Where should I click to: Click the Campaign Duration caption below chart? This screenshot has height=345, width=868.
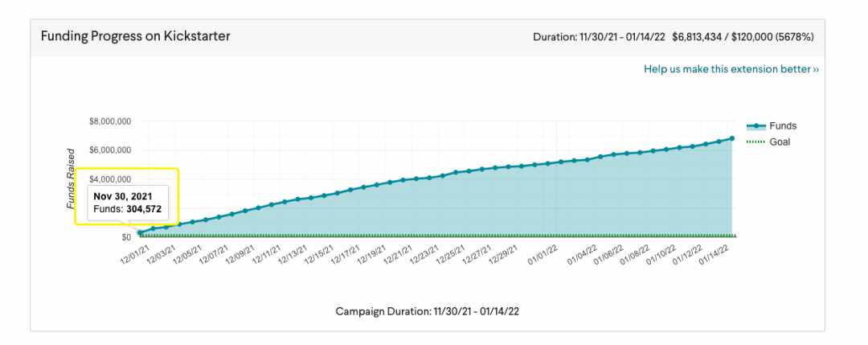[428, 311]
